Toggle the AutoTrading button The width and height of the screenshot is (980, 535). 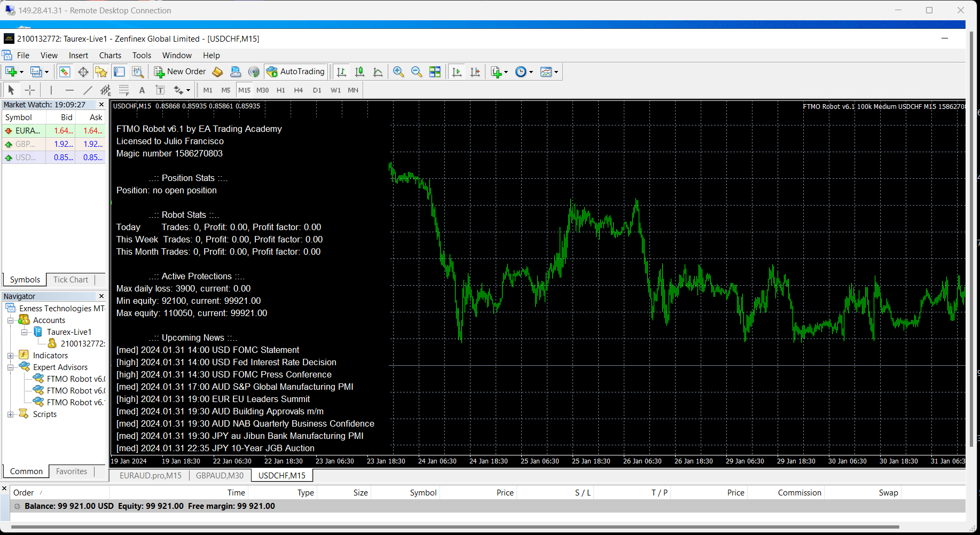tap(295, 72)
